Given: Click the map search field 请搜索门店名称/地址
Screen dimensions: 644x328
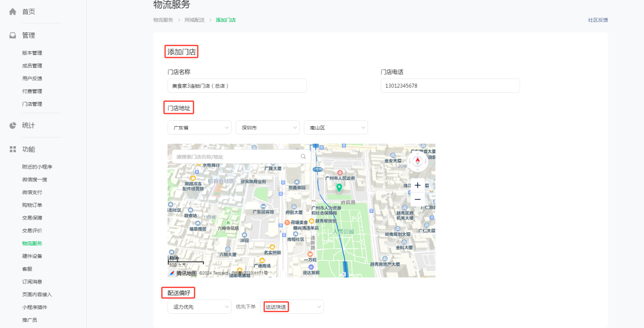Looking at the screenshot, I should (x=240, y=156).
